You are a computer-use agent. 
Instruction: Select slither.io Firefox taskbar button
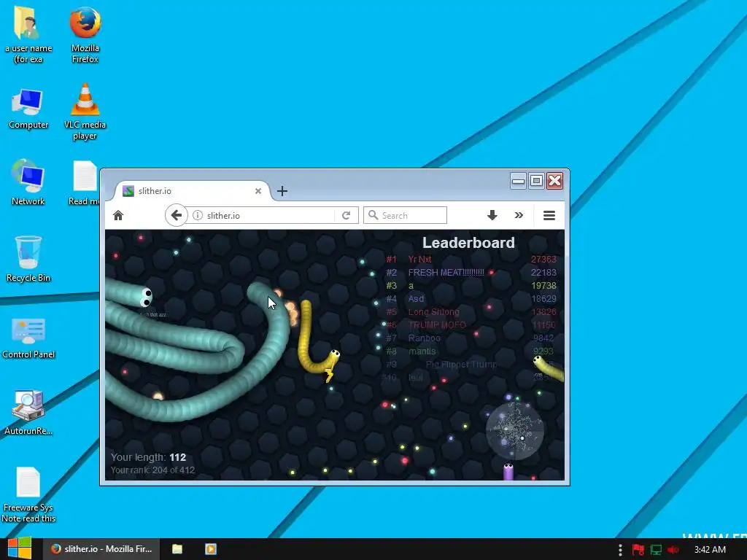[x=101, y=549]
